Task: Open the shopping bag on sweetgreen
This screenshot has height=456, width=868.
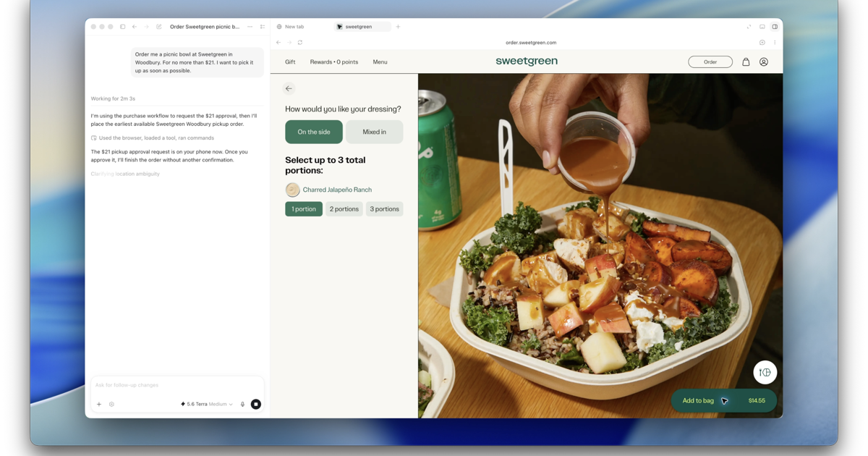Action: coord(746,62)
